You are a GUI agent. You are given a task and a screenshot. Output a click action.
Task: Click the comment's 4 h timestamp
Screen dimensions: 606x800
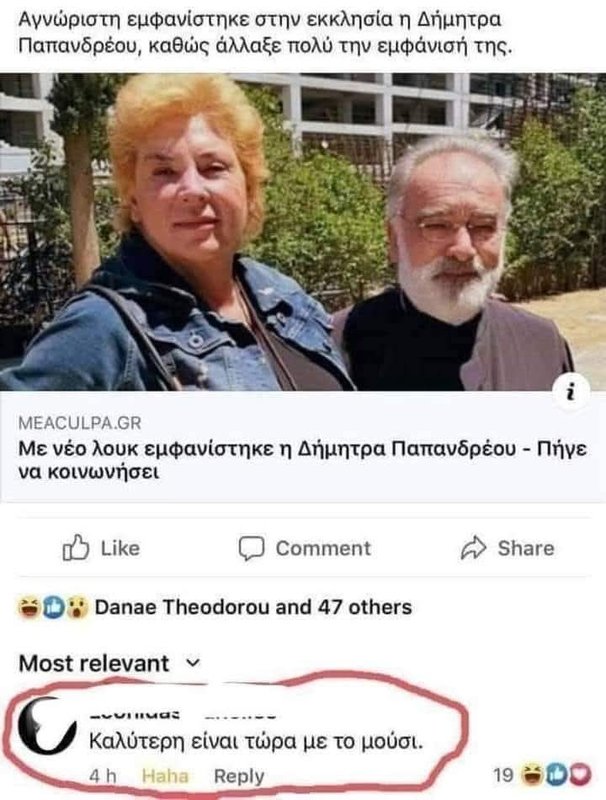[103, 776]
